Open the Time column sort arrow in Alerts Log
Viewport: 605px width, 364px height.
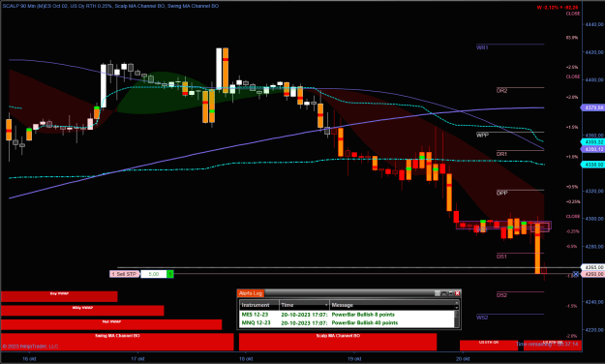[x=326, y=305]
